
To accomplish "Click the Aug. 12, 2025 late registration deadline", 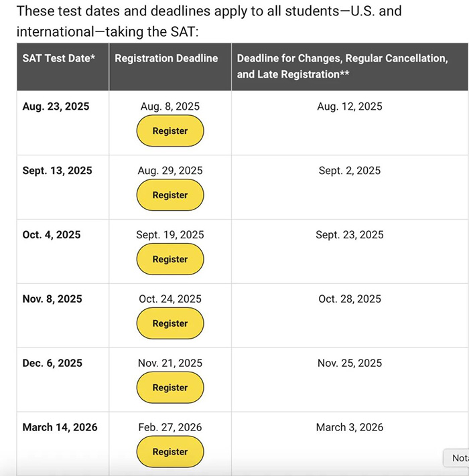I will point(350,106).
